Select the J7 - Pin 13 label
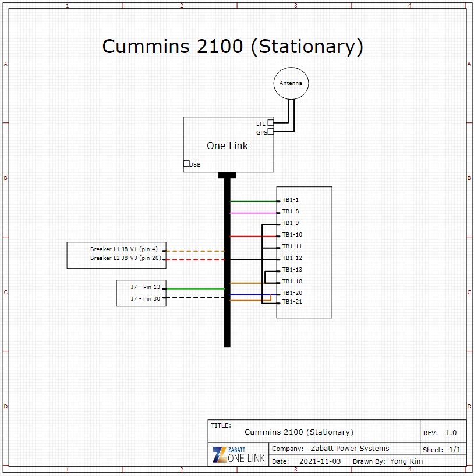The width and height of the screenshot is (474, 476). (146, 287)
